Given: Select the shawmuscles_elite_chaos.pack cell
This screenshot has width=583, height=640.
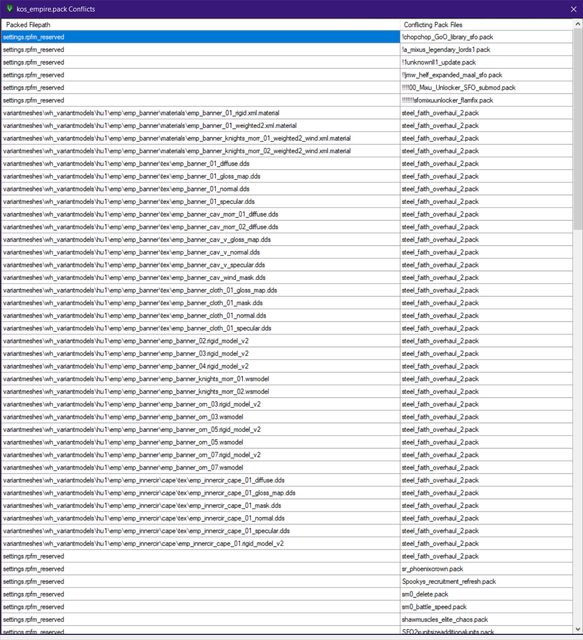Looking at the screenshot, I should tap(486, 619).
